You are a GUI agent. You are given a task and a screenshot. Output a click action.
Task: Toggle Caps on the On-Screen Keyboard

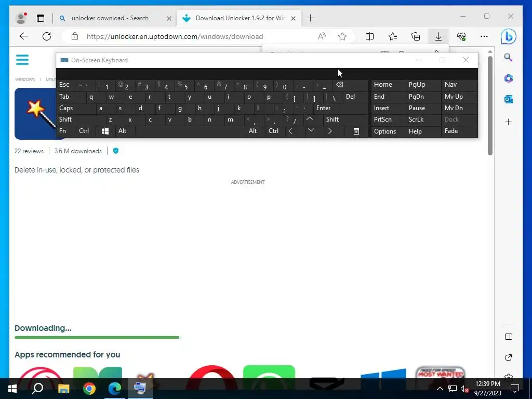point(76,108)
